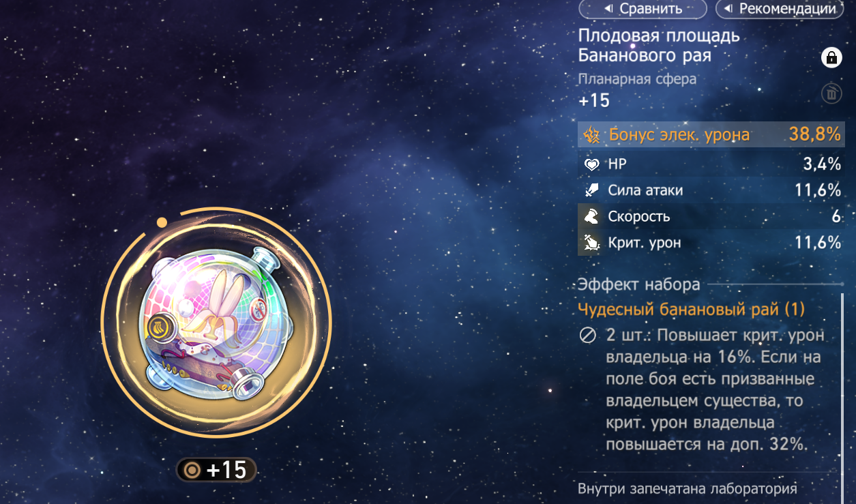Select the Крит. урон 11,6% substat row

pyautogui.click(x=711, y=242)
